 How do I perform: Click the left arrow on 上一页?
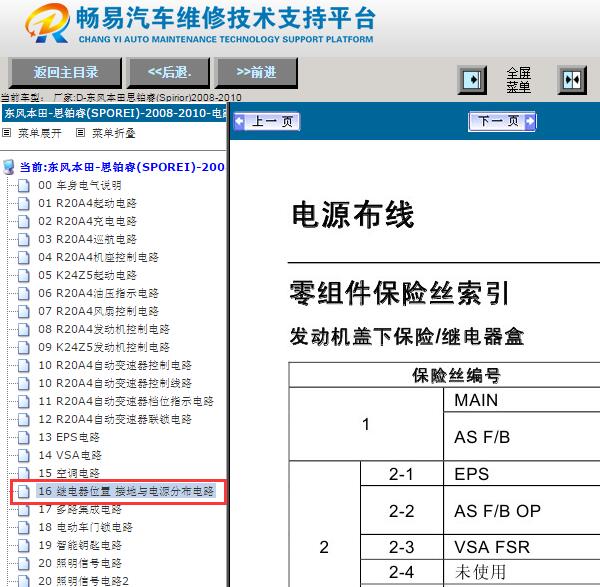[240, 122]
